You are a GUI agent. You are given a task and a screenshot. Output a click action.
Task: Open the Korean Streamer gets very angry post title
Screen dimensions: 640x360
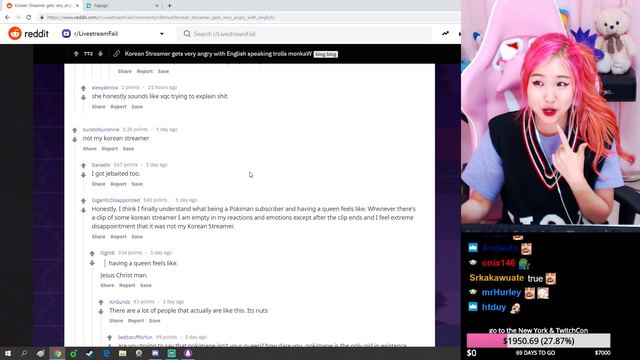click(218, 54)
